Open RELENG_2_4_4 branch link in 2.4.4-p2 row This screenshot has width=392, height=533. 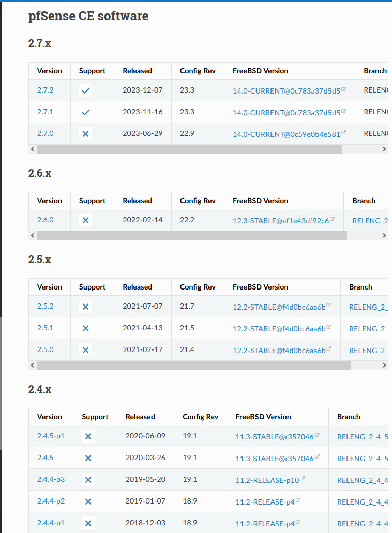click(363, 502)
